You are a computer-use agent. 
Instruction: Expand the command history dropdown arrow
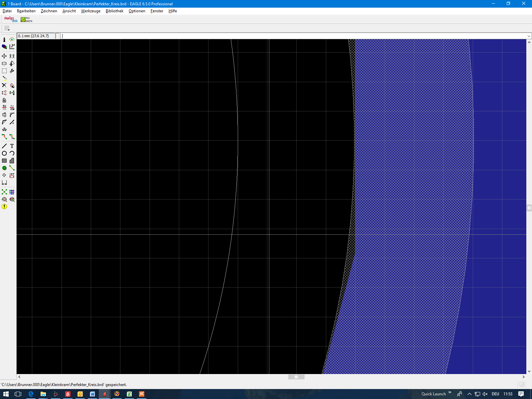(529, 36)
